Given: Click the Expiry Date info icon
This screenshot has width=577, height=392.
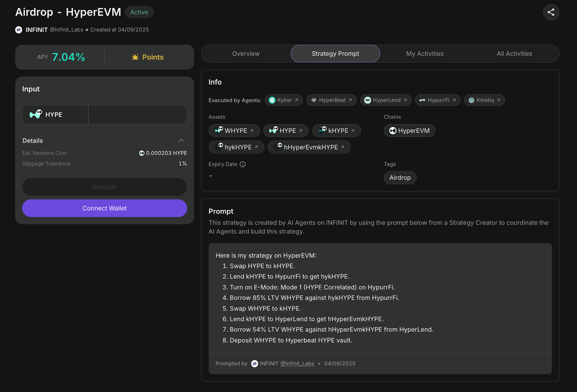Looking at the screenshot, I should (x=243, y=164).
